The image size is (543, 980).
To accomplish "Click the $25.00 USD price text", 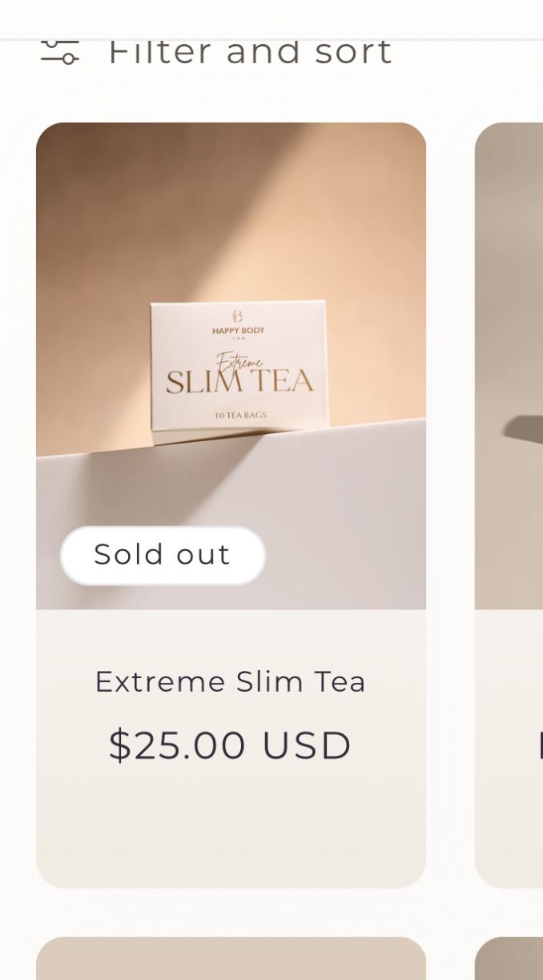I will point(231,745).
